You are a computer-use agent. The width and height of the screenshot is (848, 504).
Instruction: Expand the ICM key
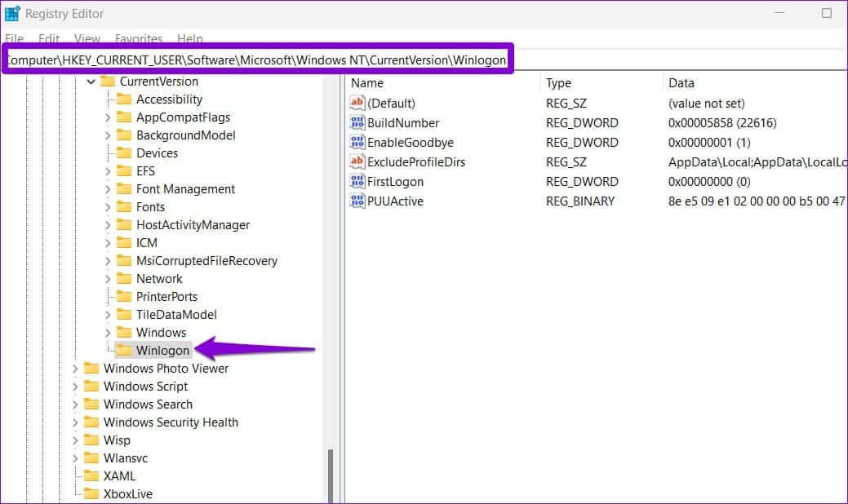(x=107, y=243)
